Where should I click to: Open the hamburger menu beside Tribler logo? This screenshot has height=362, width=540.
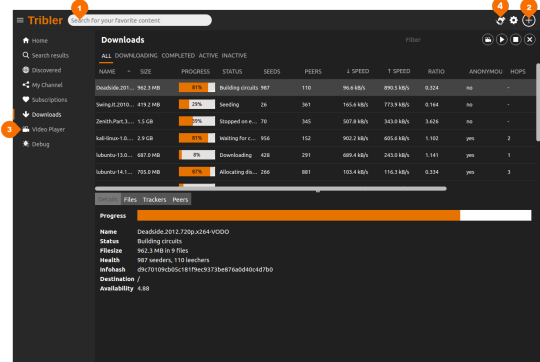(x=20, y=21)
